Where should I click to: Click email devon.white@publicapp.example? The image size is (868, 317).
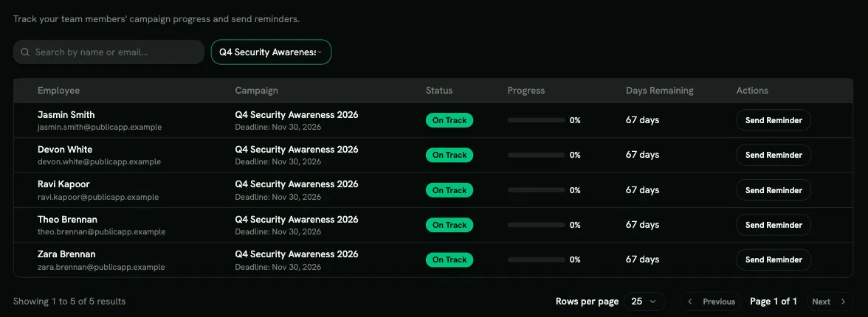(x=99, y=161)
